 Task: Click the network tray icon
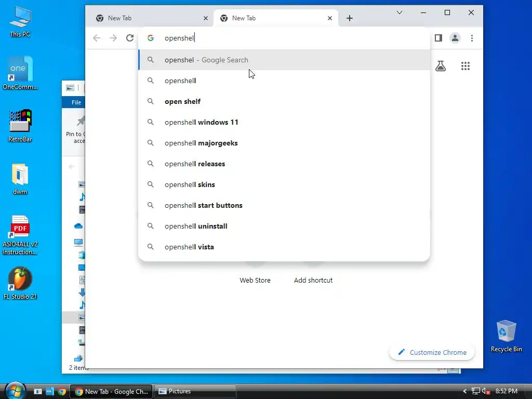(476, 392)
